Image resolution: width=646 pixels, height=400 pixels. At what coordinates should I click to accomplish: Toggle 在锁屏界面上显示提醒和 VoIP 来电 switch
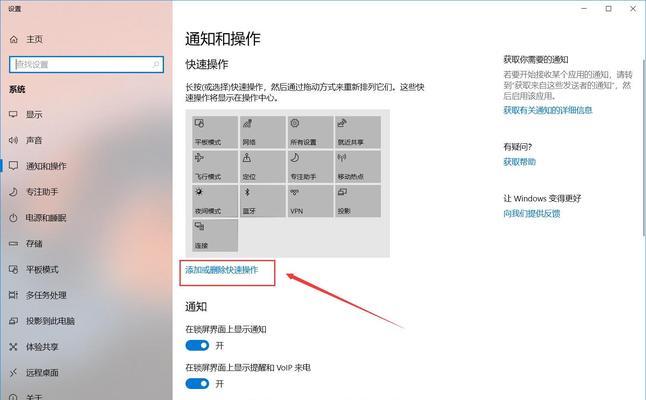tap(197, 384)
